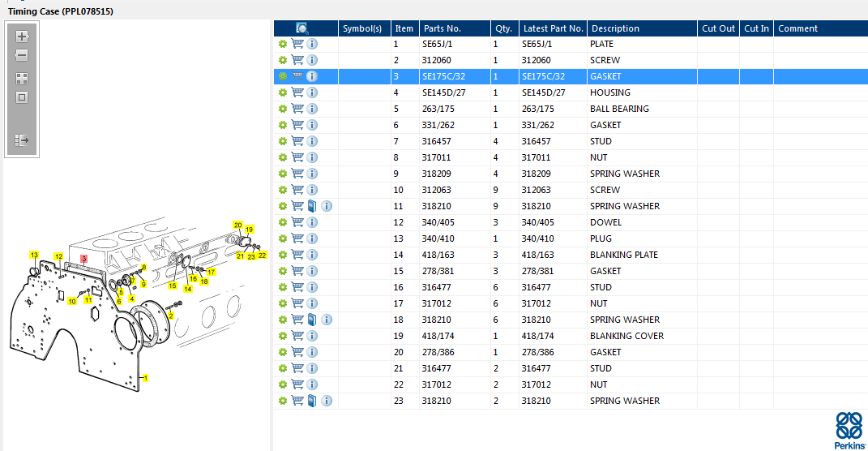The height and width of the screenshot is (451, 868).
Task: Open info for BLANKING COVER 418/174
Action: 312,336
